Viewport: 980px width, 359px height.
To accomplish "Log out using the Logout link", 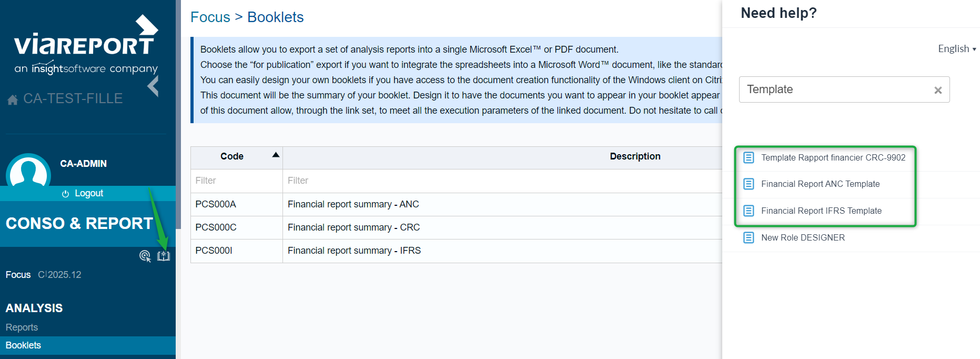I will tap(89, 193).
